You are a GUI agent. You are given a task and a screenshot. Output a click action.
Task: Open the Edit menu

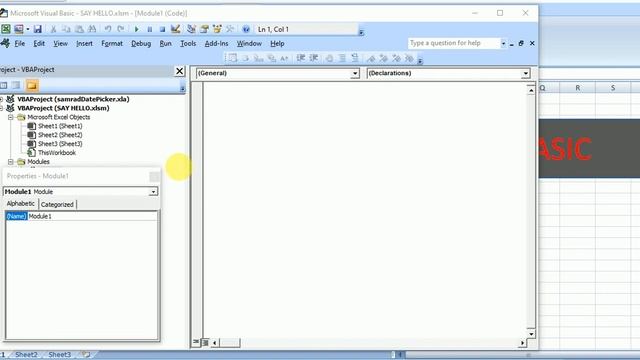[x=39, y=43]
